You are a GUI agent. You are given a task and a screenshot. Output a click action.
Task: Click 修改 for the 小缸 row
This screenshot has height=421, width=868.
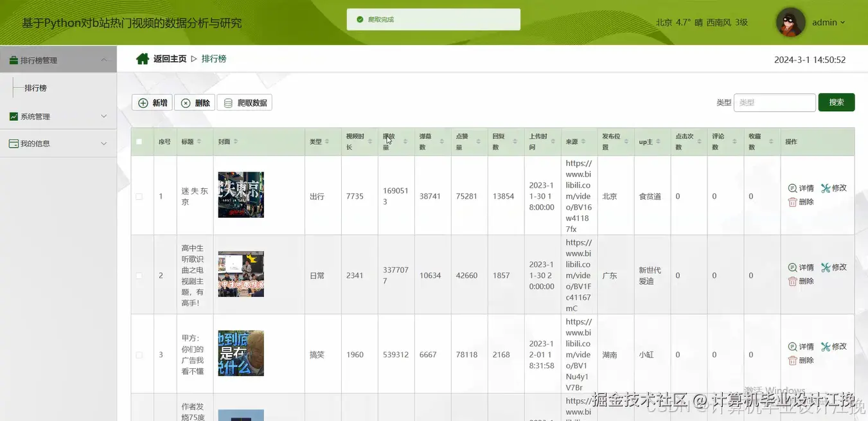click(x=834, y=346)
